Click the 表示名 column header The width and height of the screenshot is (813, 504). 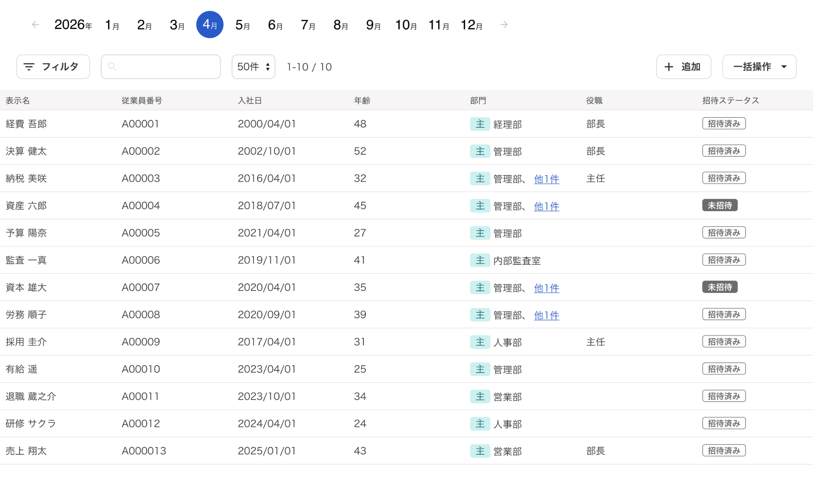pos(18,100)
